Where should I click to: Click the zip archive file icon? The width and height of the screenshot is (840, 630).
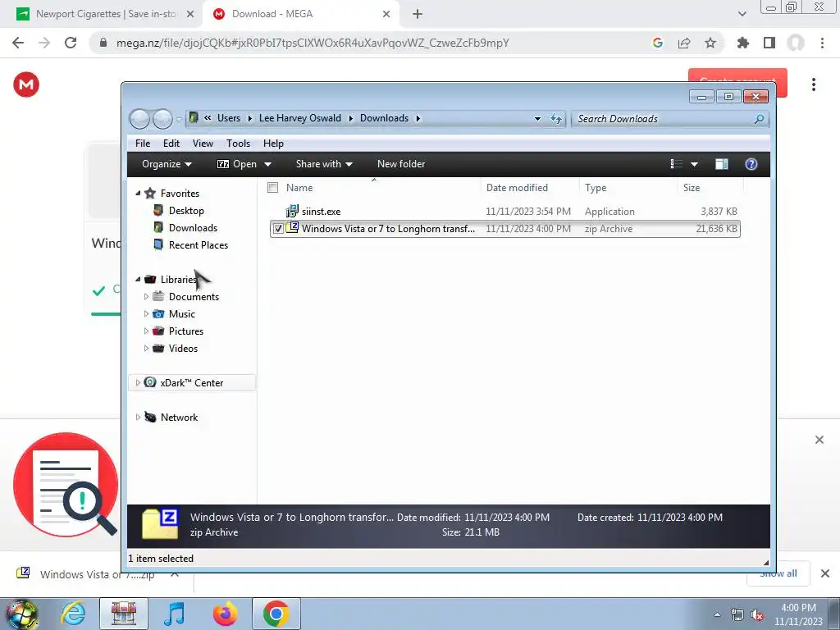(x=292, y=228)
